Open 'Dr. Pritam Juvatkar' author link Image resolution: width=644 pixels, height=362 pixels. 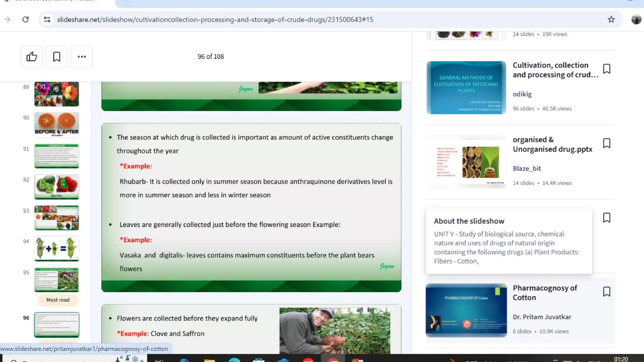[x=542, y=317]
